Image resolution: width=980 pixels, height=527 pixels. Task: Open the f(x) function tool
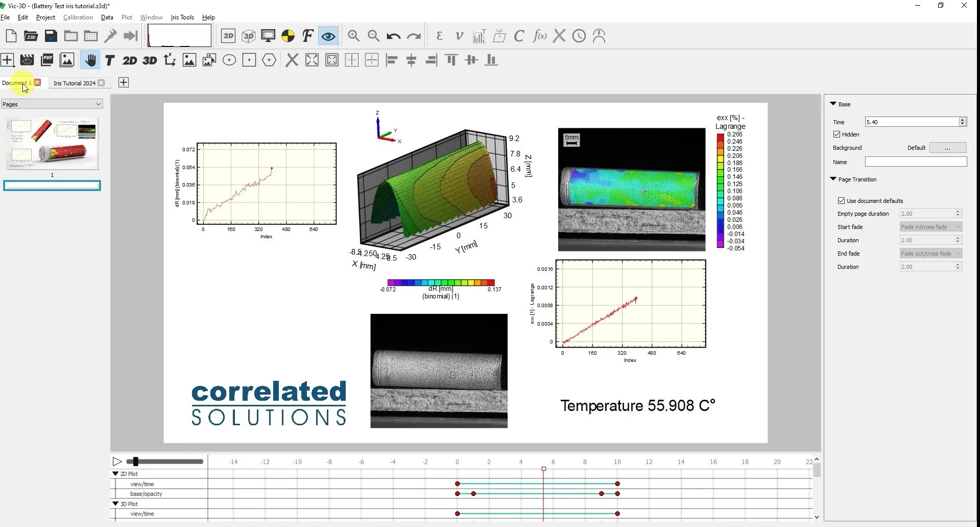pos(539,35)
